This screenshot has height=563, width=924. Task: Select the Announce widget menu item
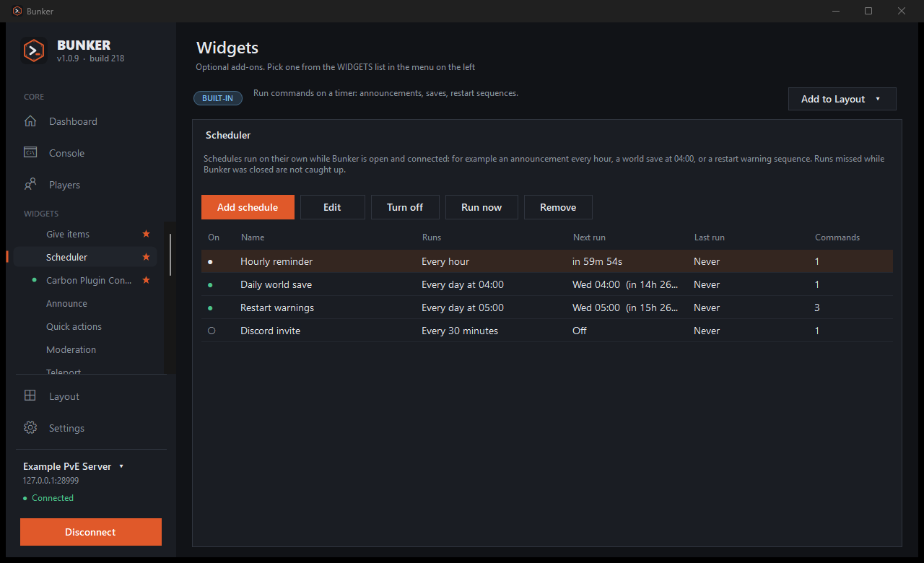tap(66, 303)
